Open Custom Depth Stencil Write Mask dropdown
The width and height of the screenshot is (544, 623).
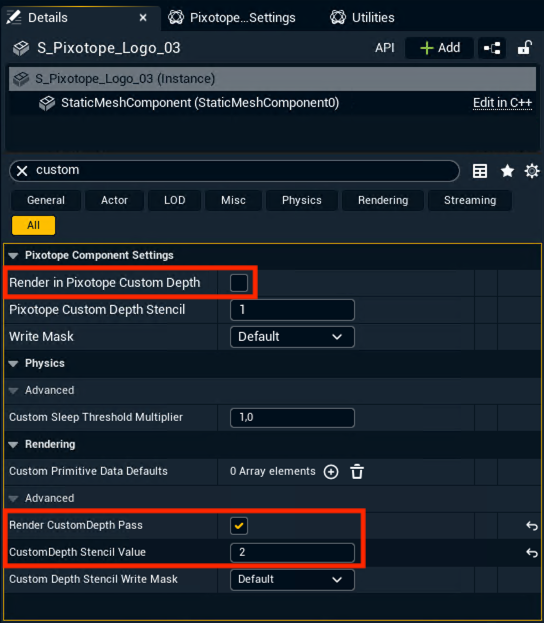tap(292, 580)
